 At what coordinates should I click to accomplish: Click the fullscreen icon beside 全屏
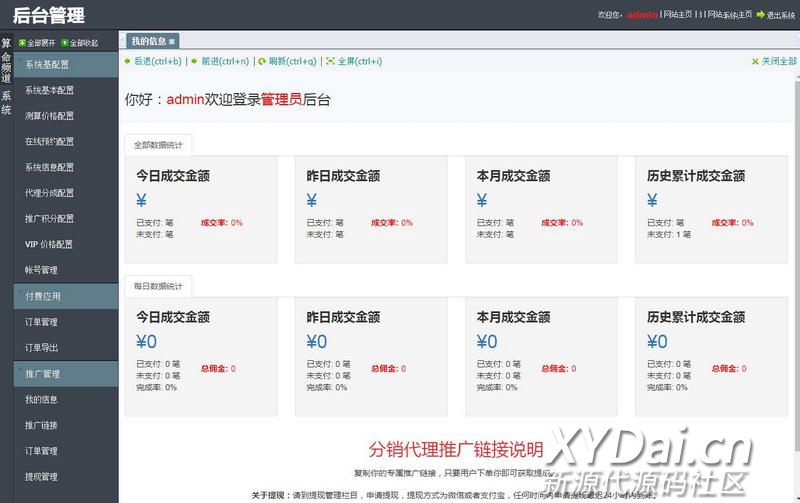click(331, 61)
